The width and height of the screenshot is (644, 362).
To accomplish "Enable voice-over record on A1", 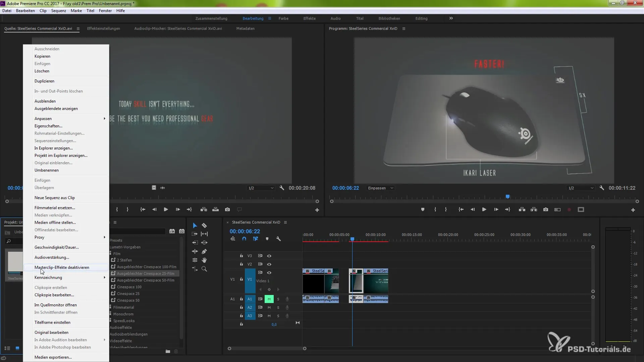I will pyautogui.click(x=287, y=299).
